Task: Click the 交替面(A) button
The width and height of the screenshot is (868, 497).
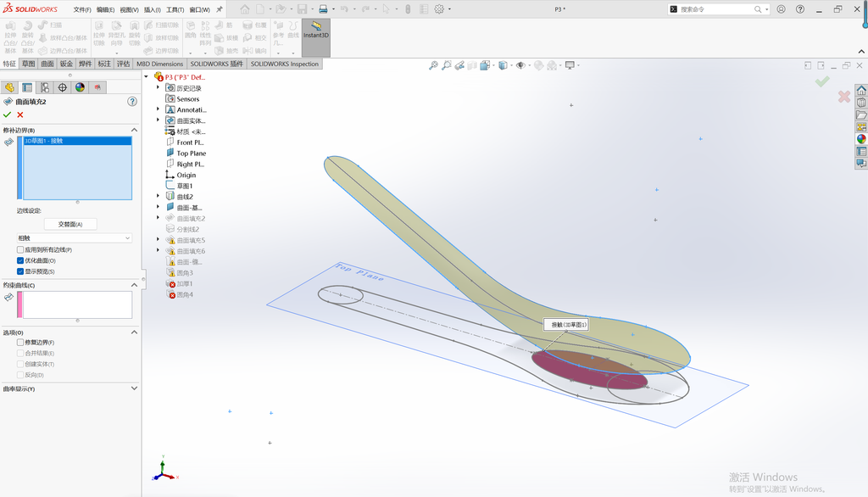Action: [x=70, y=225]
